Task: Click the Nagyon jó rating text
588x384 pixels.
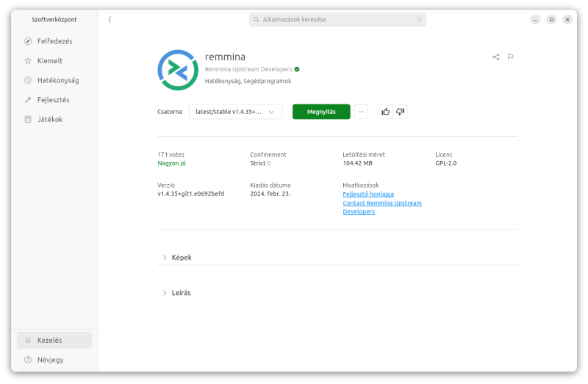Action: point(172,163)
